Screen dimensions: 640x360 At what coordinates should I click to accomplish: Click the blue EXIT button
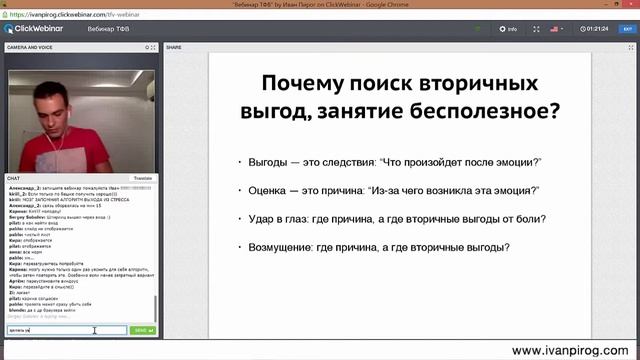point(627,29)
